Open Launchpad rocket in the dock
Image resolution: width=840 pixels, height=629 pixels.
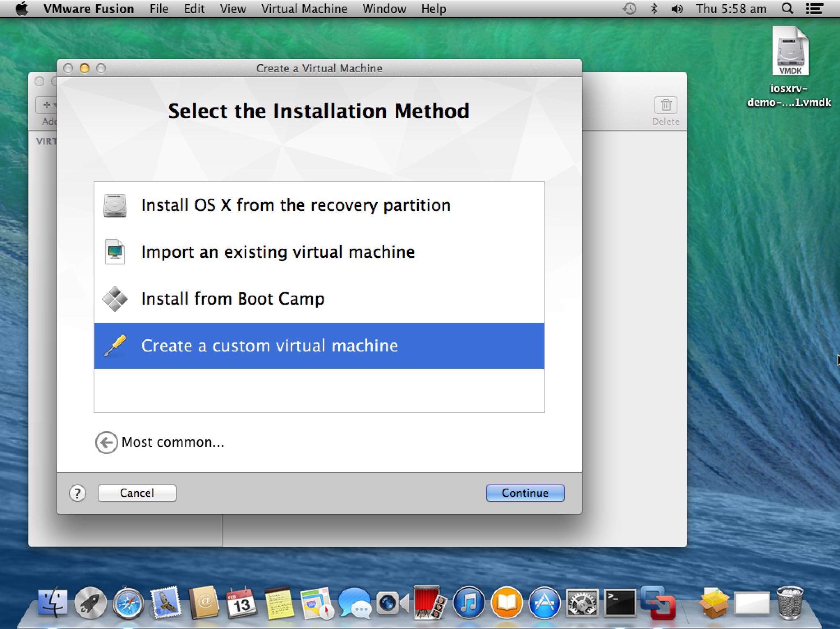[91, 604]
